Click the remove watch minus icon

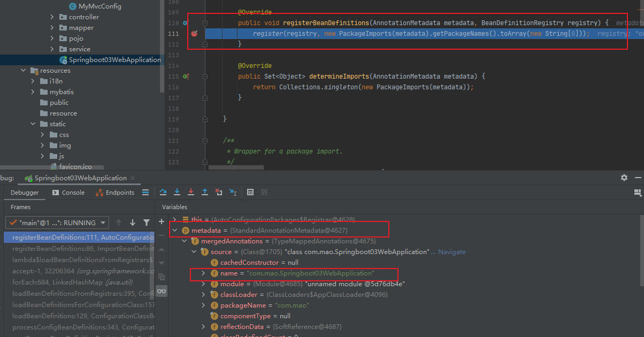tap(162, 235)
